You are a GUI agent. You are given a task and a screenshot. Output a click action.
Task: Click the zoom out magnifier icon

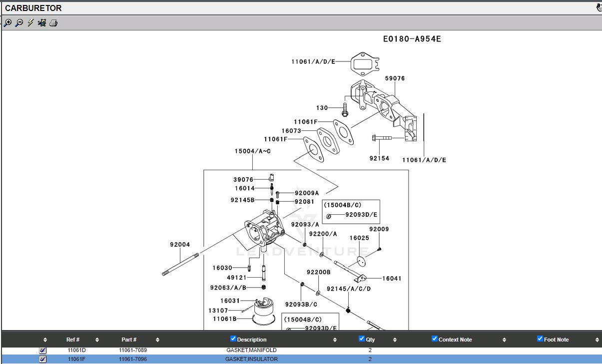[x=19, y=23]
